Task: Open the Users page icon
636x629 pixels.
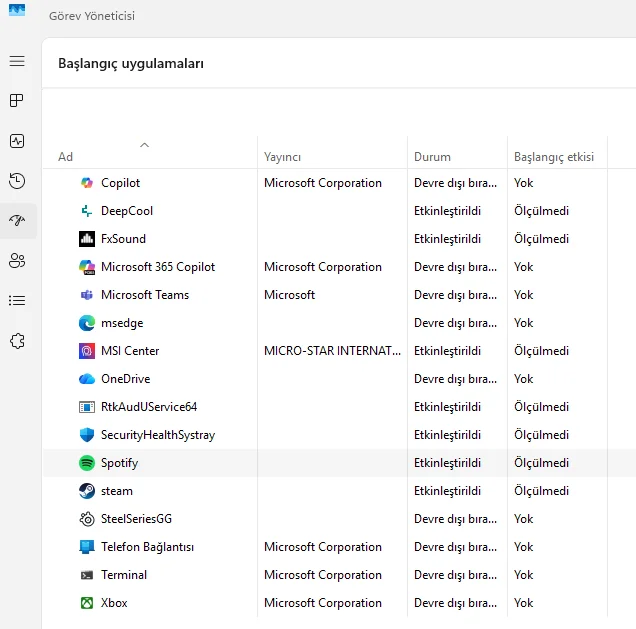Action: click(x=17, y=261)
